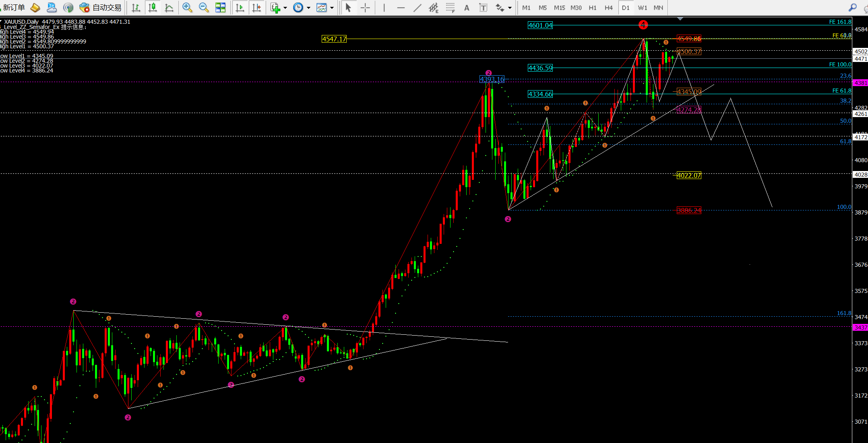The width and height of the screenshot is (868, 443).
Task: Click the zoom out magnifier icon
Action: click(204, 7)
